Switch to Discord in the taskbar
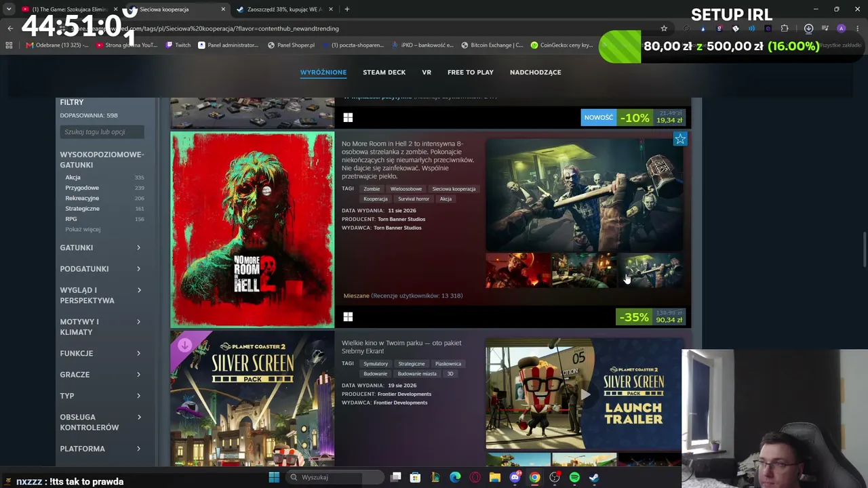 coord(515,477)
